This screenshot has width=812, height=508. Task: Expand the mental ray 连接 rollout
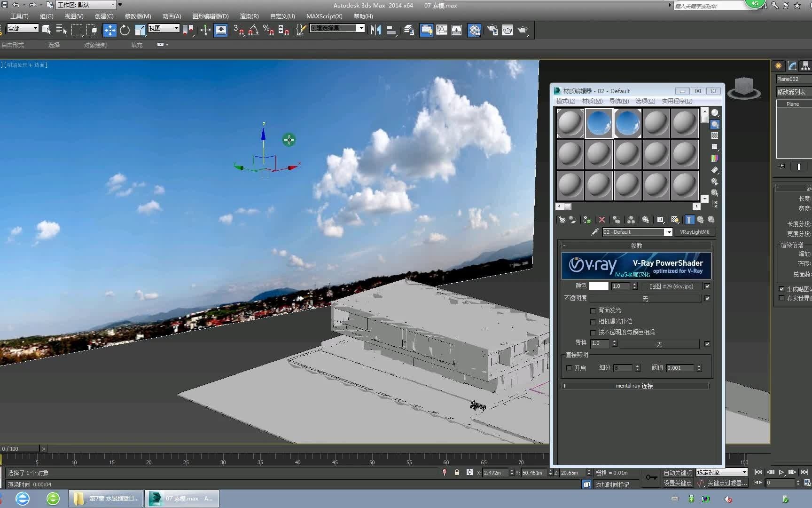(x=635, y=386)
